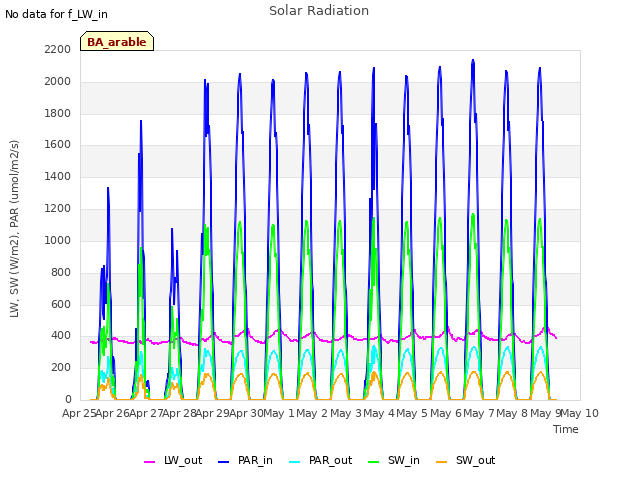Click the 800 y-axis tick label
The width and height of the screenshot is (640, 480).
pyautogui.click(x=61, y=272)
